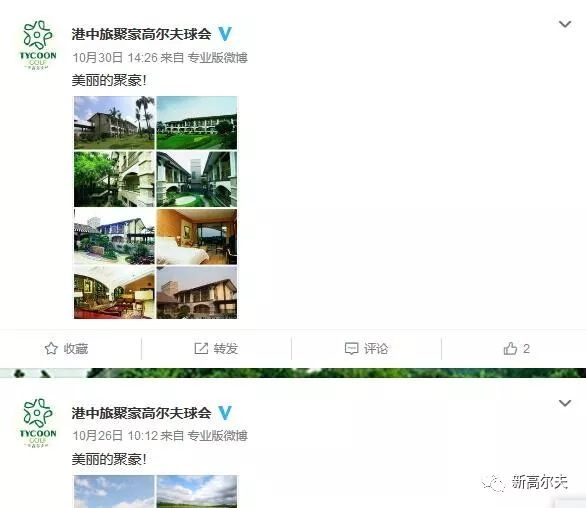Open the 10月30日 14:26 timestamp link

tap(115, 58)
